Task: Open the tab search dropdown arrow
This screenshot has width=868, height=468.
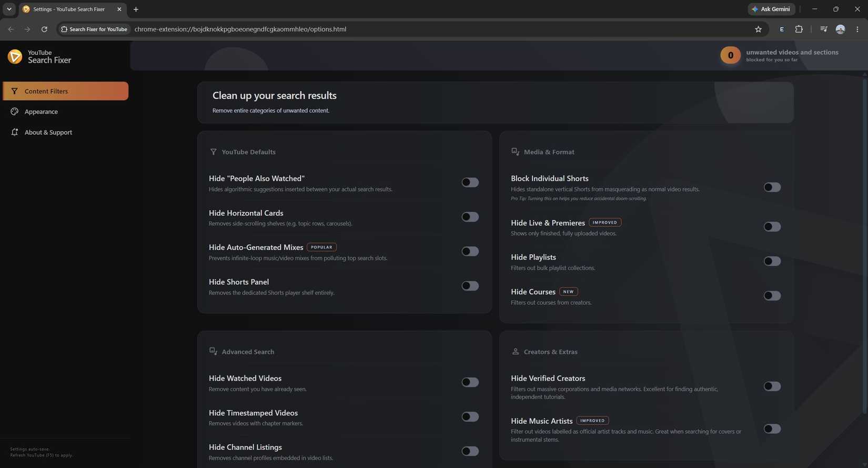Action: [9, 9]
